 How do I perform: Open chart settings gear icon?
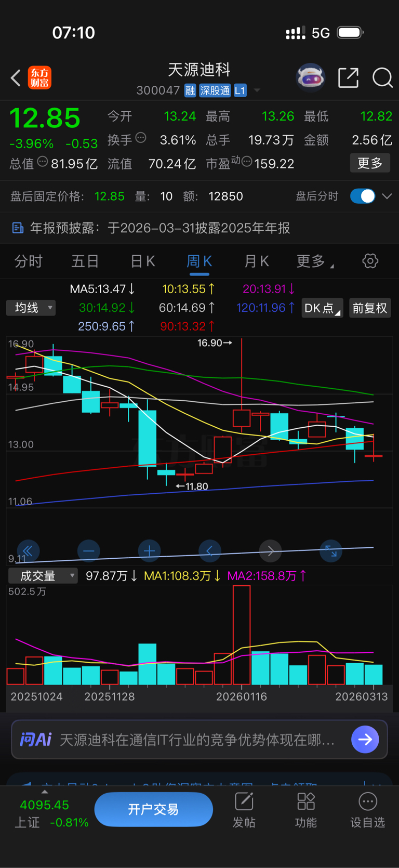[x=370, y=261]
